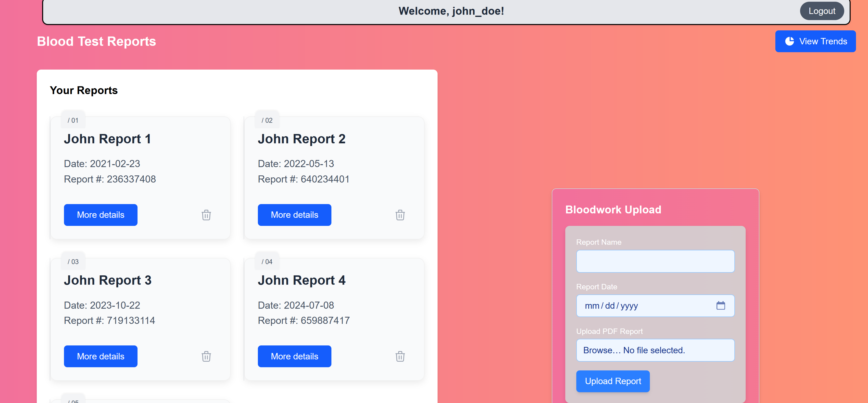Screen dimensions: 868x403
Task: Focus the Report Name text field
Action: (x=655, y=261)
